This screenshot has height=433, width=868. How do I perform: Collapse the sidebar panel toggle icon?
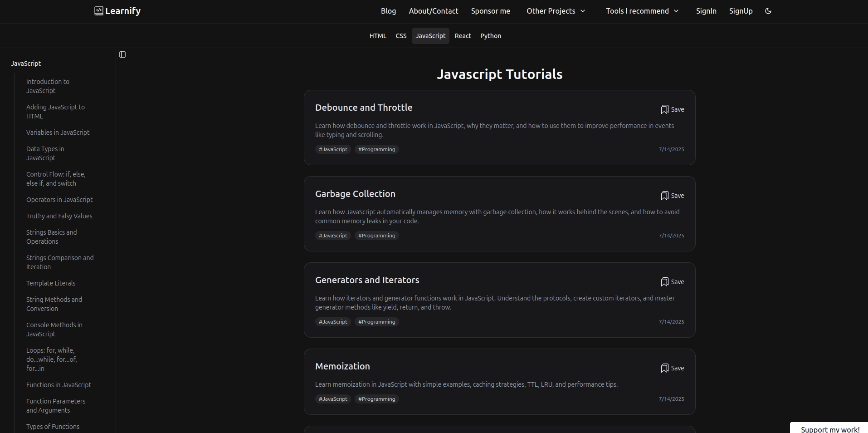point(122,54)
